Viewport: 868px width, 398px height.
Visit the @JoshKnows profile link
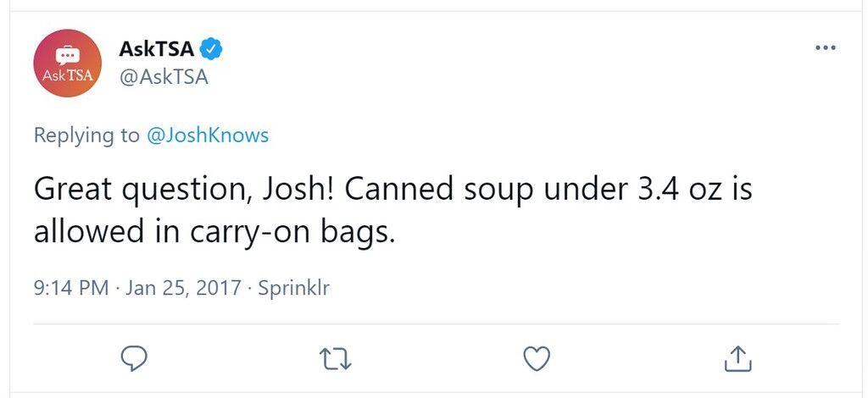207,135
